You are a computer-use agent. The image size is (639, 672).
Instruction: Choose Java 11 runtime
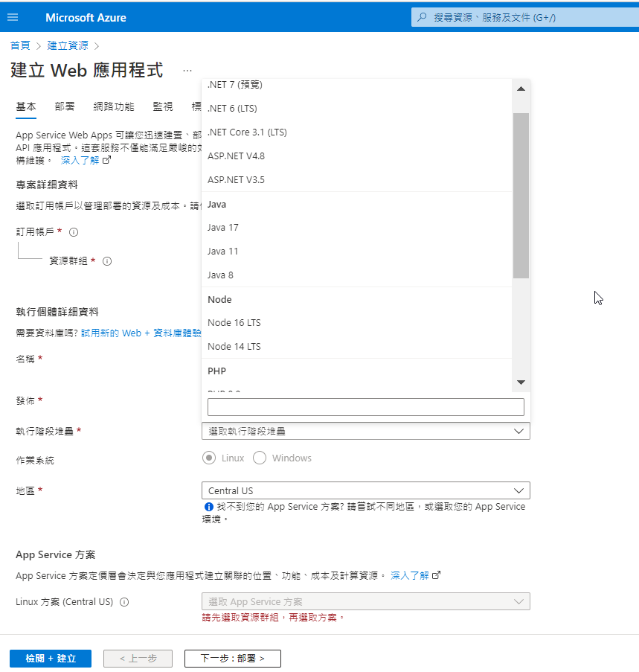pos(356,252)
